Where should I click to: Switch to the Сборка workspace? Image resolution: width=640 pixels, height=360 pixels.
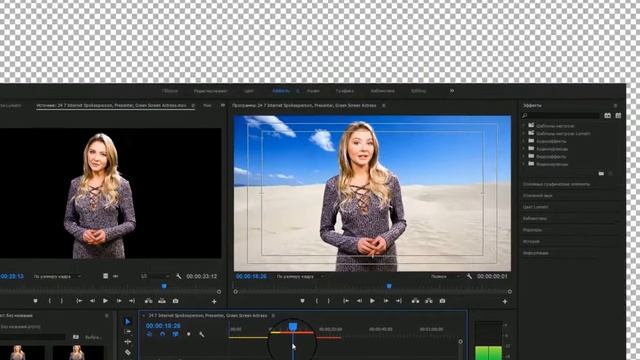click(x=170, y=91)
